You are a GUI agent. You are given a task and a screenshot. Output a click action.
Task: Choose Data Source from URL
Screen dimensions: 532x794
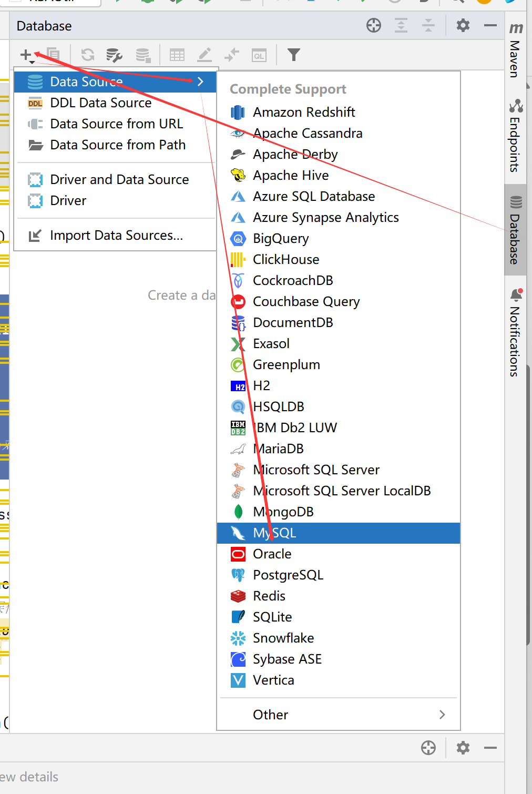(x=116, y=124)
